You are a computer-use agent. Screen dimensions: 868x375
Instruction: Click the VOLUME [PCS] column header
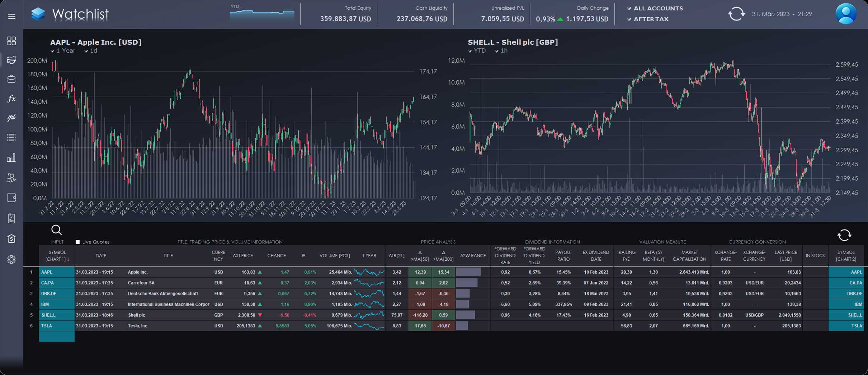tap(334, 256)
